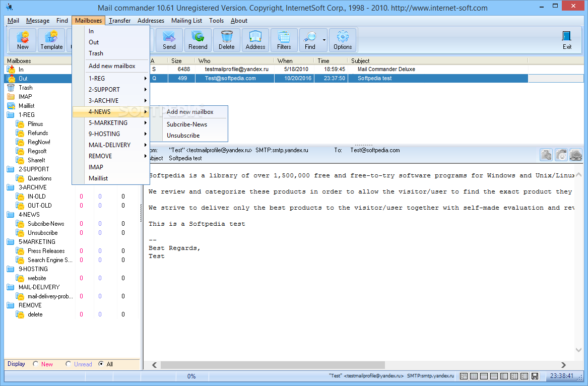Open the Transfer menu
Screen dimensions: 588x386
[119, 21]
